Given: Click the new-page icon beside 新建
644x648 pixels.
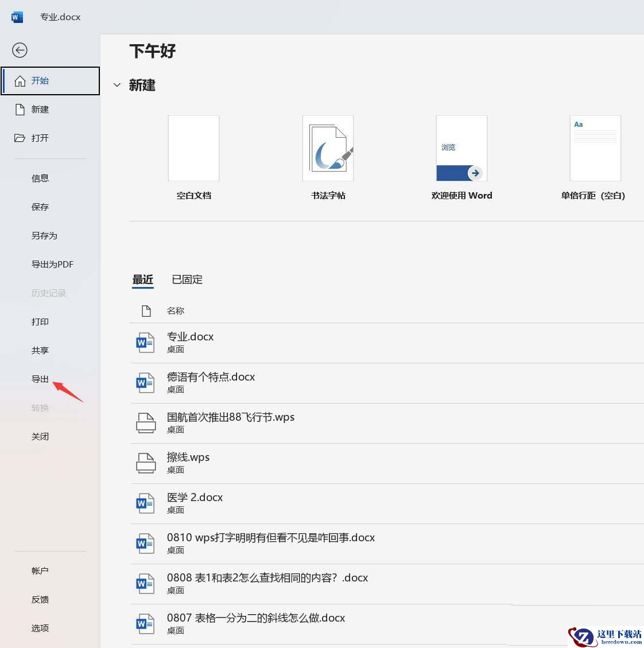Looking at the screenshot, I should tap(20, 110).
